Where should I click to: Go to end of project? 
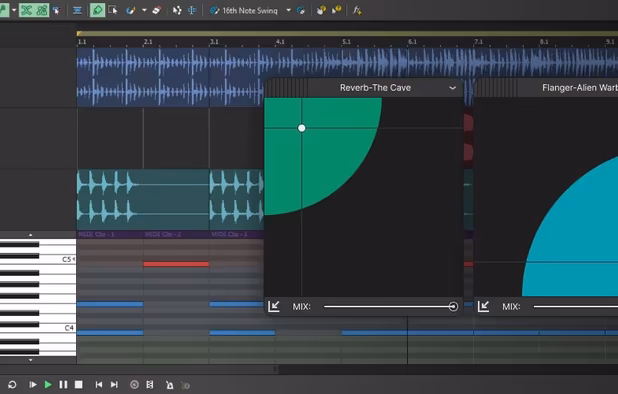pyautogui.click(x=114, y=385)
